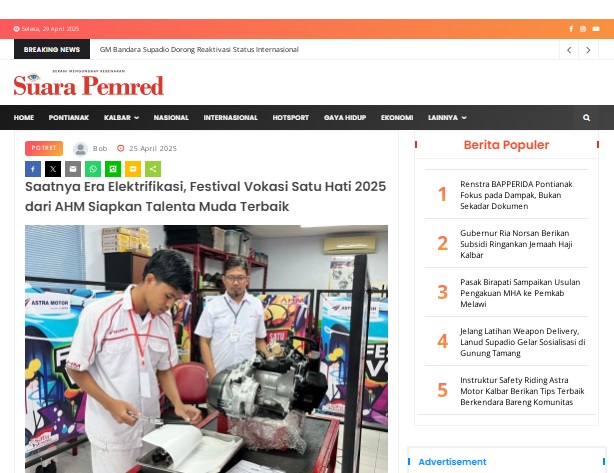Open the EKONOMI menu item
The image size is (614, 473).
[x=397, y=117]
